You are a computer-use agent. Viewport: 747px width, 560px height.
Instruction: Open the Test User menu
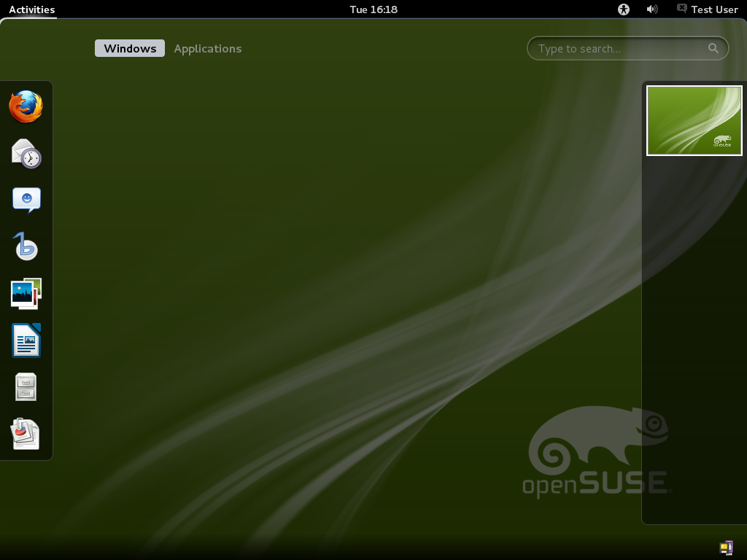pyautogui.click(x=714, y=9)
